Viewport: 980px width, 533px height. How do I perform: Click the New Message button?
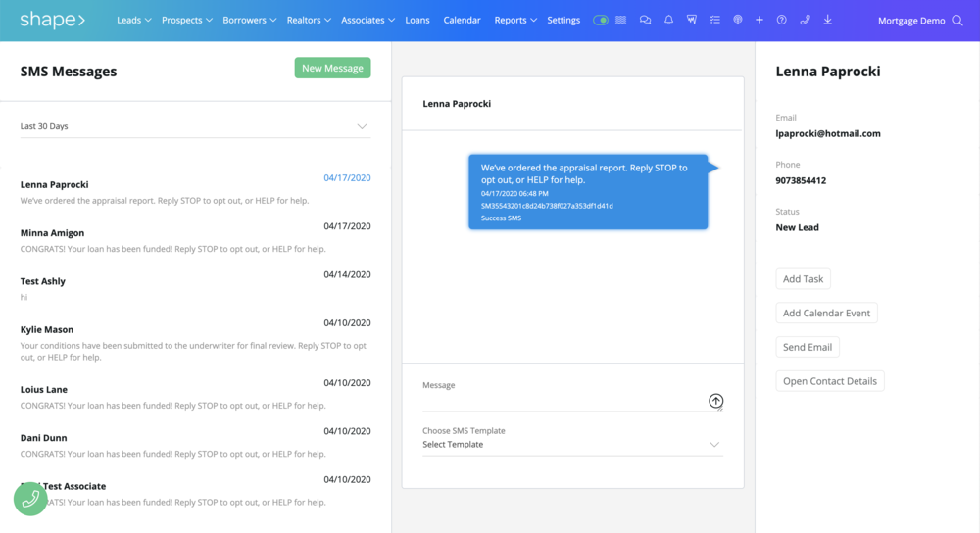click(x=332, y=68)
